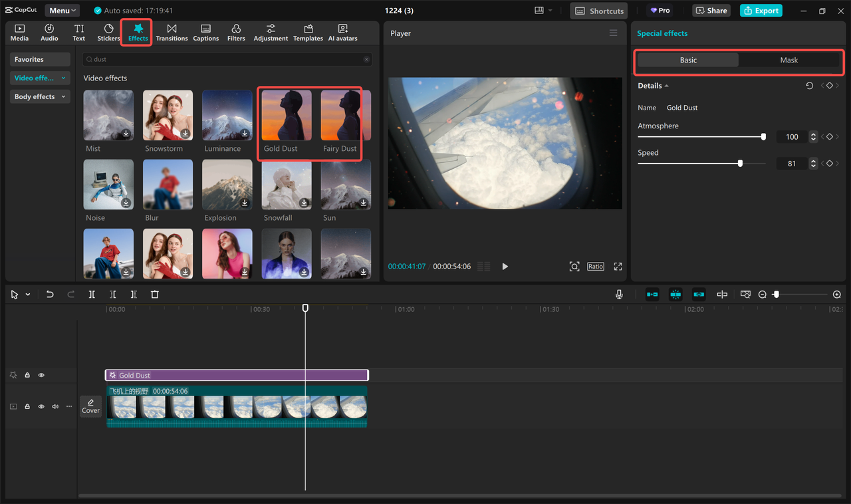Lock the Gold Dust effect track
851x504 pixels.
[27, 374]
